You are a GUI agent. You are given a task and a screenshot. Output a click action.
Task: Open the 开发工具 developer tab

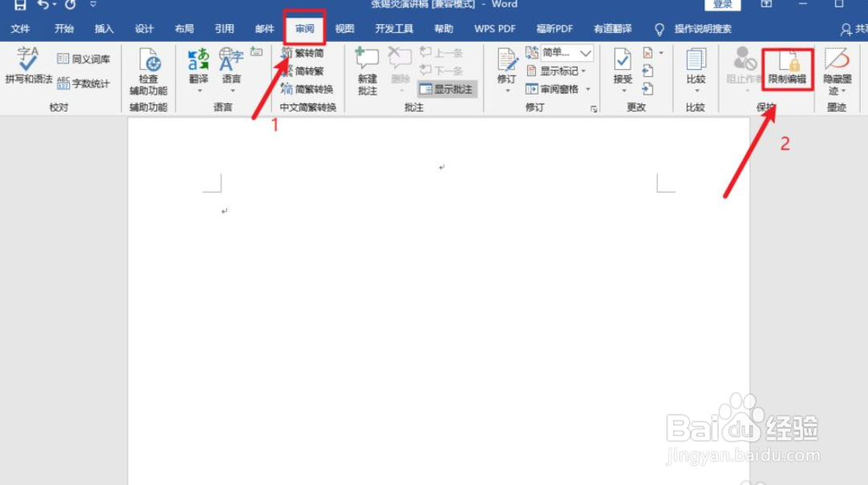(394, 29)
